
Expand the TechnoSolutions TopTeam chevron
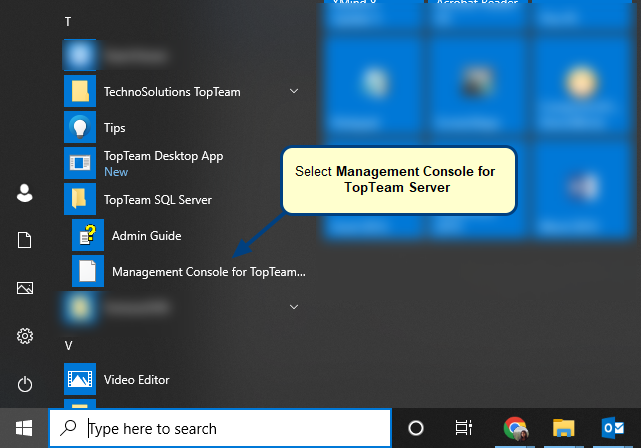click(294, 91)
